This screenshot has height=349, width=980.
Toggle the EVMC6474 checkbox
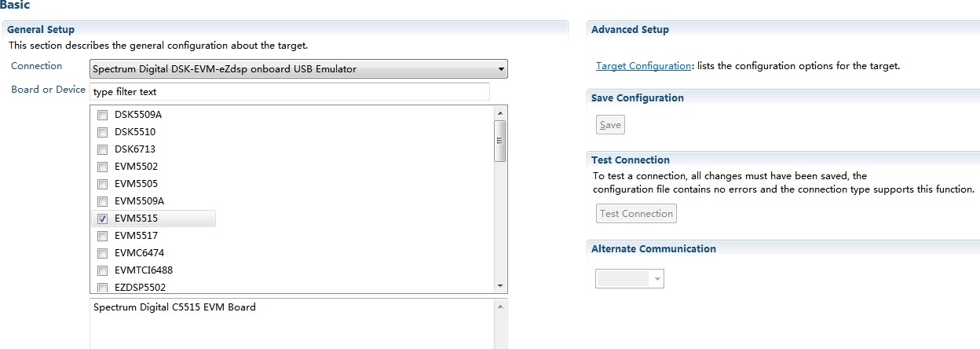pos(102,253)
